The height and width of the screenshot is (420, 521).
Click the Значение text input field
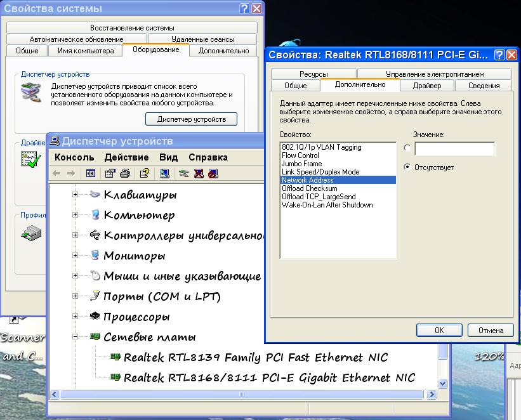(x=454, y=148)
